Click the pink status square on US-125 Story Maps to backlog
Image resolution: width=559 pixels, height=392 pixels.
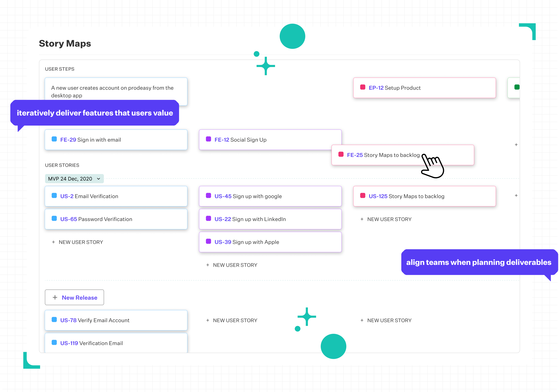[363, 196]
